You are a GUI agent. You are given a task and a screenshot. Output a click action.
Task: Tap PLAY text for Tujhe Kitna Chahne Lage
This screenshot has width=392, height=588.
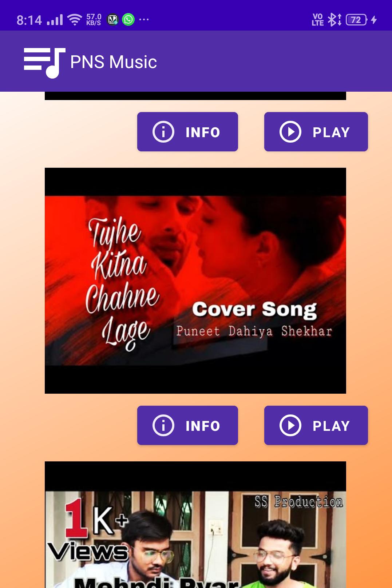[x=331, y=426]
